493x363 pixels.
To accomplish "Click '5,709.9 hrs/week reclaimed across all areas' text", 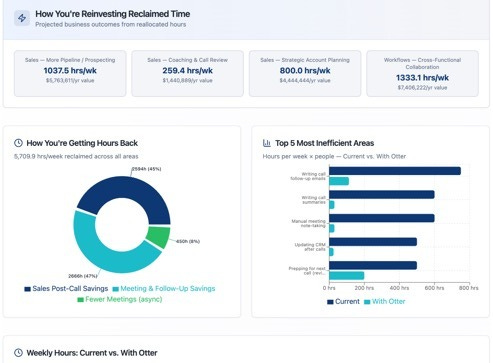I will (76, 156).
